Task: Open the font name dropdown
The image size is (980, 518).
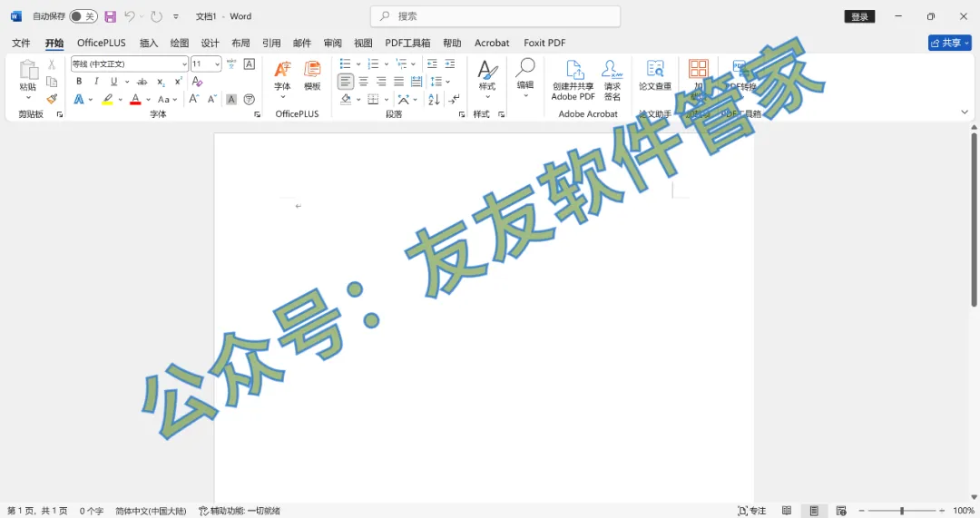Action: click(x=184, y=64)
